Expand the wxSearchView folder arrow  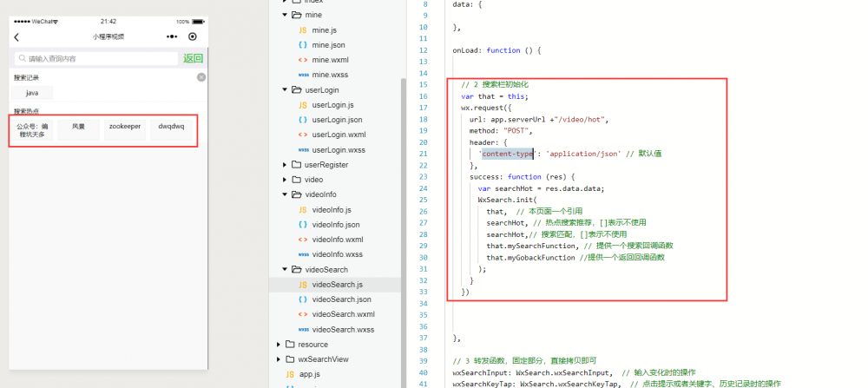click(x=279, y=359)
